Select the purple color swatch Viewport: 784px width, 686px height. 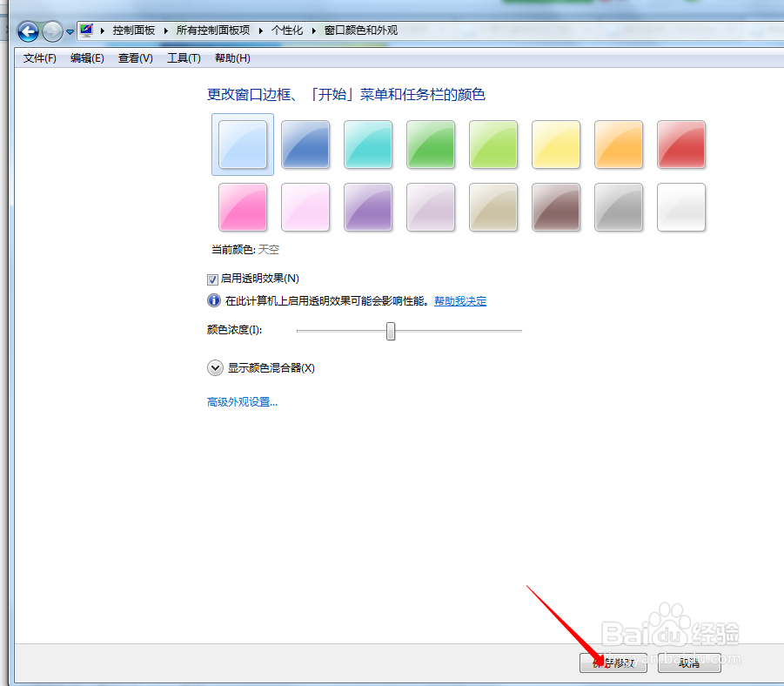pyautogui.click(x=367, y=207)
